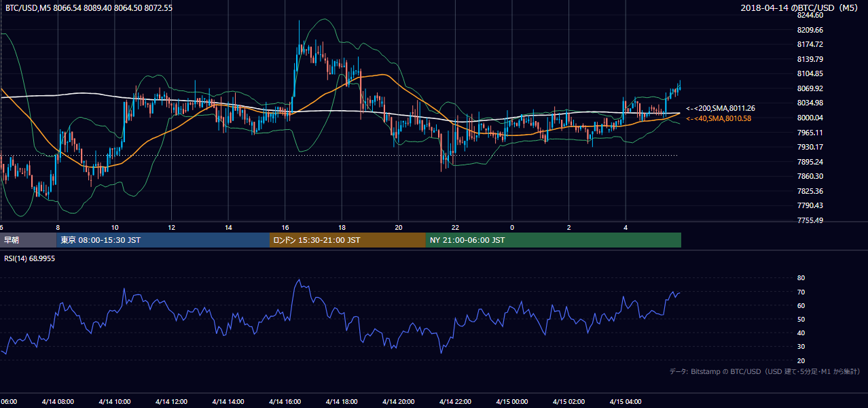The image size is (868, 408).
Task: Click price axis value 8034.98
Action: (810, 103)
